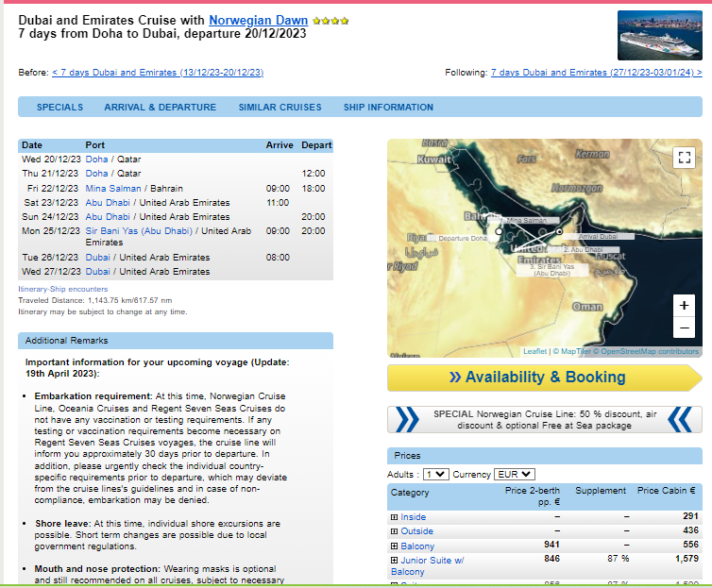Screen dimensions: 712x588
Task: Click the SPECIAL Norwegian Cruise Line discount banner
Action: tap(545, 420)
